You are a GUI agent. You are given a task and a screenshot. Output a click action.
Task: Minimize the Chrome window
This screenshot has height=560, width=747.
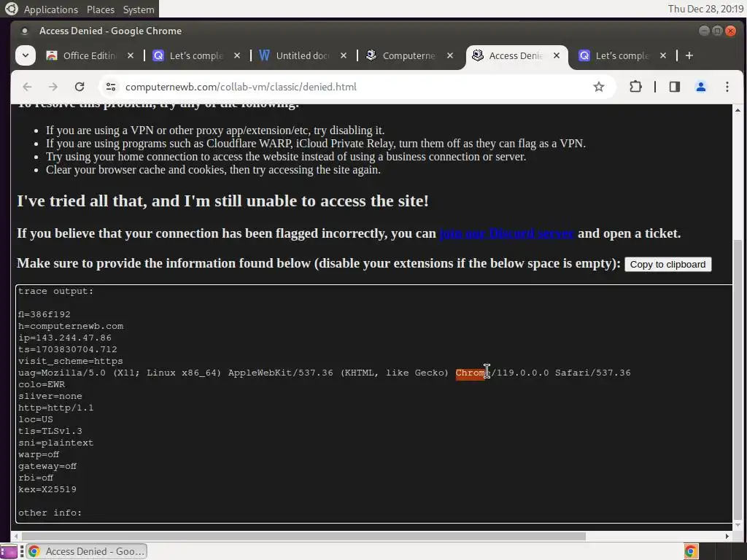tap(704, 31)
